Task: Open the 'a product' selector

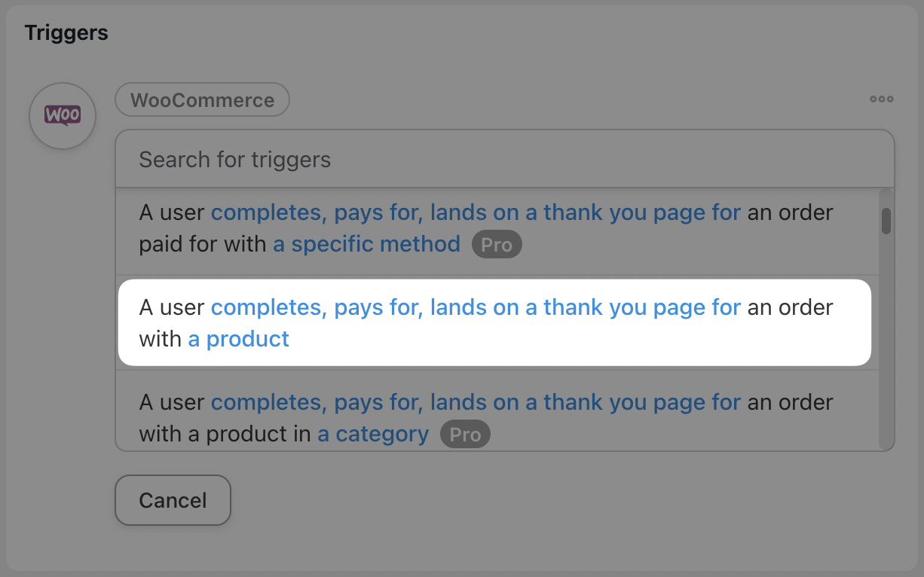Action: coord(239,339)
